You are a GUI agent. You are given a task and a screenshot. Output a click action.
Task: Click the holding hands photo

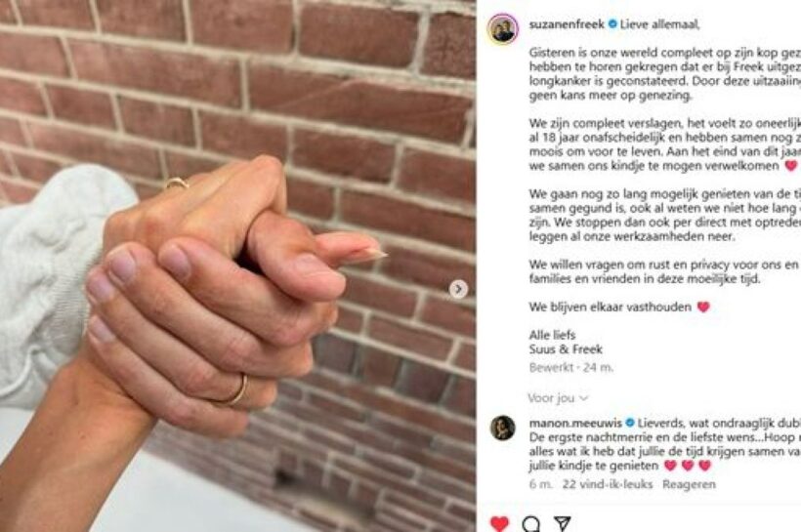[238, 266]
